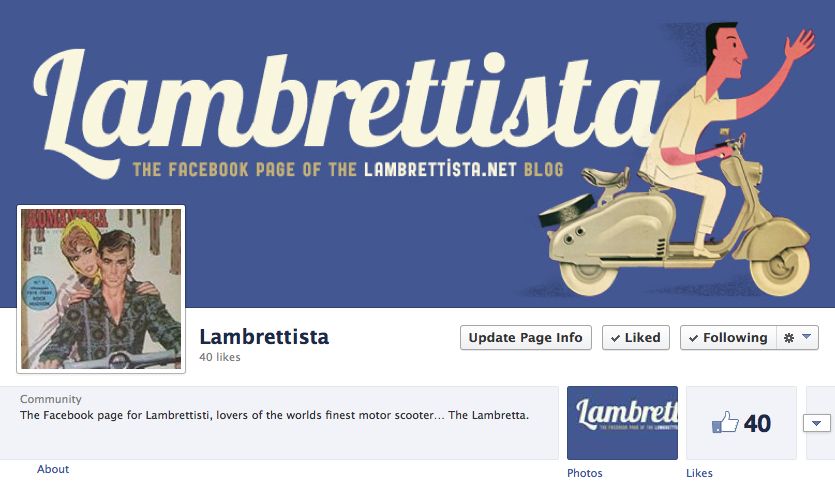Open the Photos tab label

click(x=585, y=473)
